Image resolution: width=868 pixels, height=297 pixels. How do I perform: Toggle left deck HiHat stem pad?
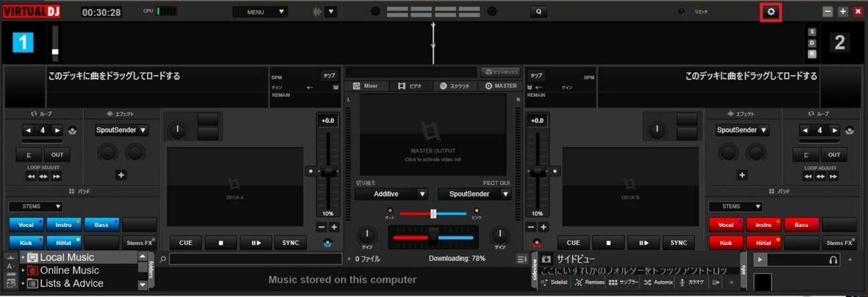[x=63, y=243]
